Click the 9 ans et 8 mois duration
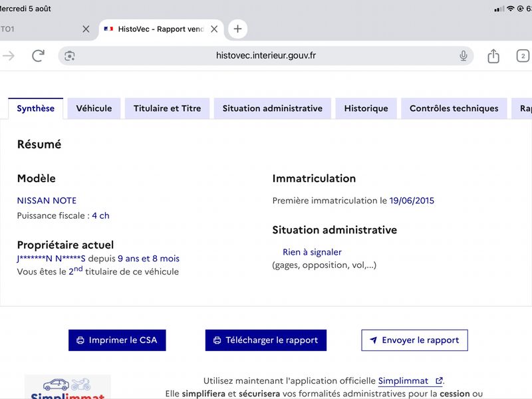532x399 pixels. 148,259
